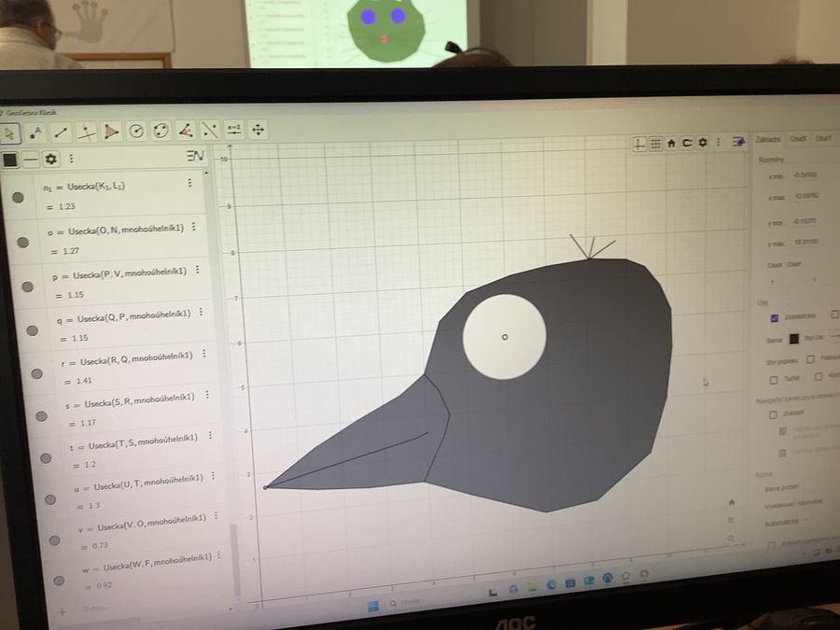Toggle visibility of segment t

tap(46, 457)
